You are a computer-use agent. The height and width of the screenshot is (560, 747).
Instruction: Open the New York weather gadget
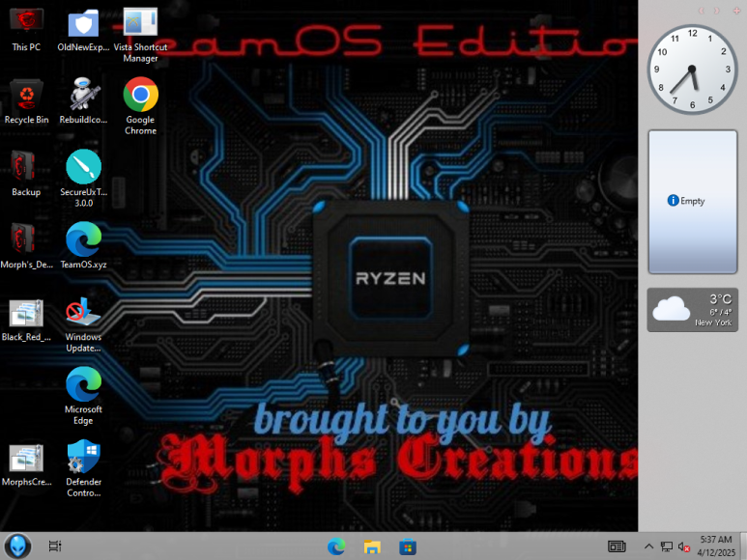point(693,310)
